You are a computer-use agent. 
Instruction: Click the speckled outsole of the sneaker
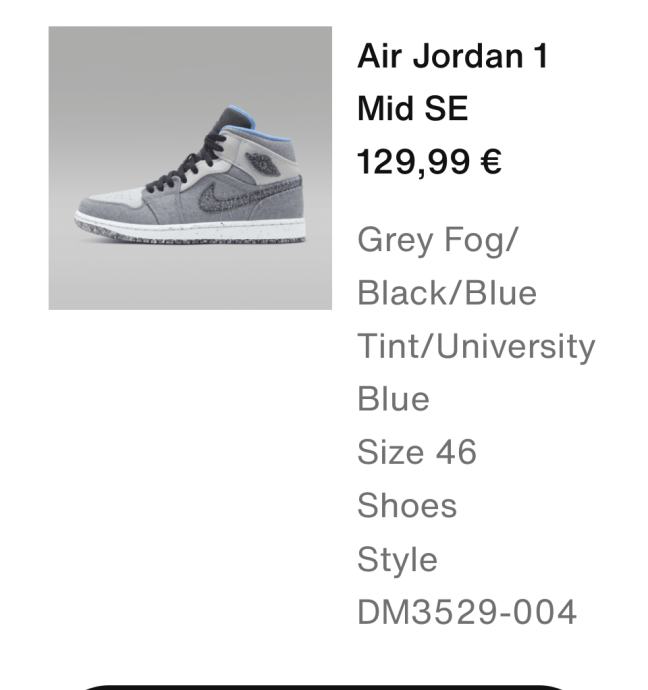189,237
